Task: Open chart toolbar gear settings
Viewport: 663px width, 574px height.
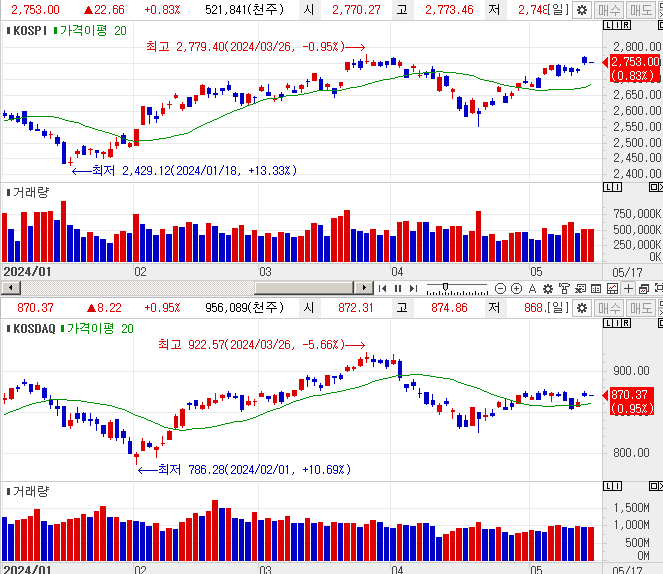Action: coord(548,289)
